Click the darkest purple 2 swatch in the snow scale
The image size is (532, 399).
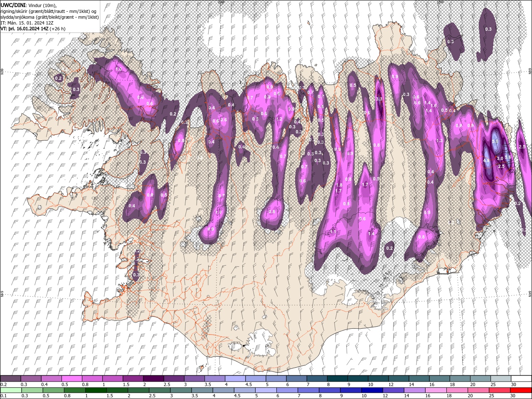153,379
